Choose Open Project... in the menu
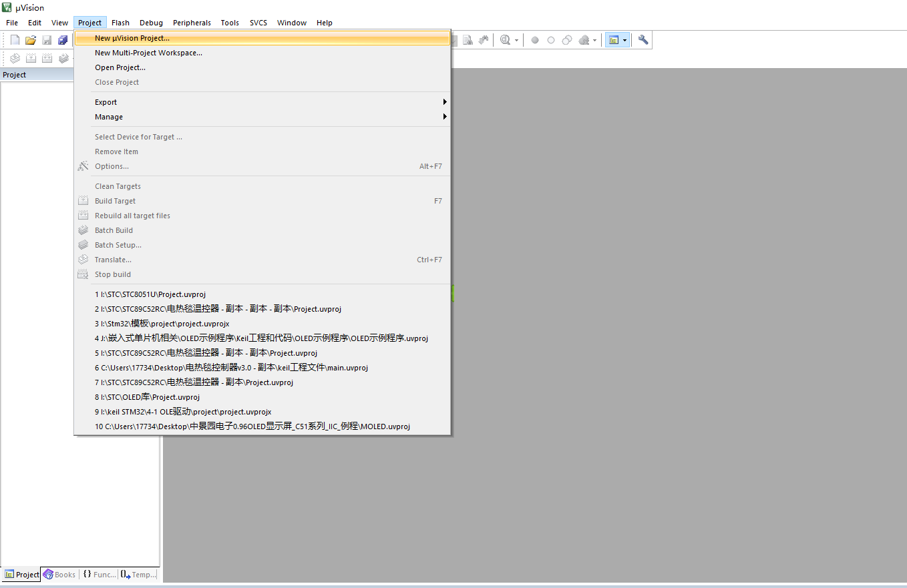907x588 pixels. click(x=262, y=67)
